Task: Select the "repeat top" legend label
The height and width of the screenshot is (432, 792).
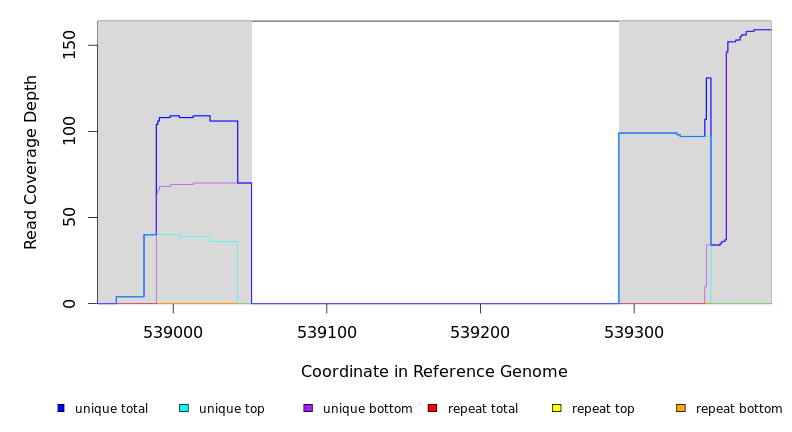Action: click(603, 409)
